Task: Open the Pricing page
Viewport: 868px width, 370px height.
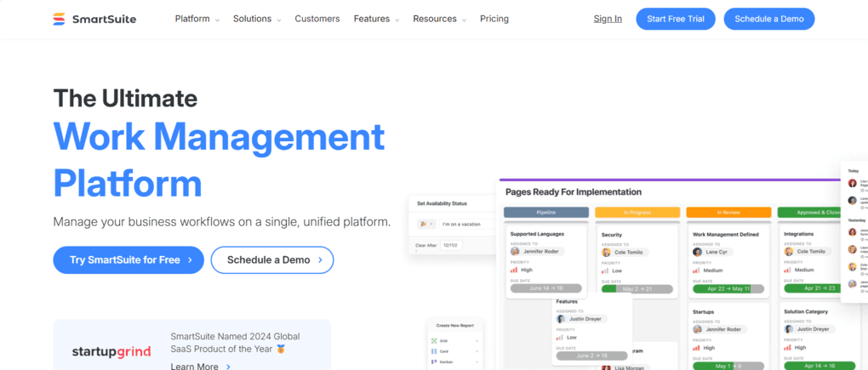Action: (494, 19)
